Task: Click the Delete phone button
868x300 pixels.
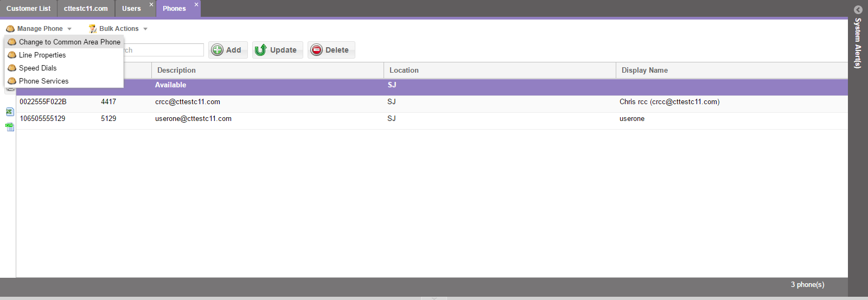Action: tap(331, 50)
